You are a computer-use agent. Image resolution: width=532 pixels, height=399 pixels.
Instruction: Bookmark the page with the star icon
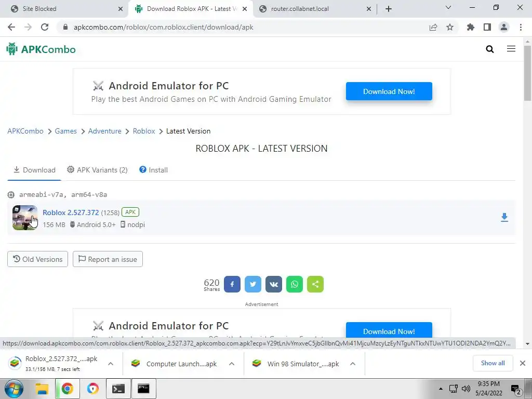pyautogui.click(x=449, y=27)
